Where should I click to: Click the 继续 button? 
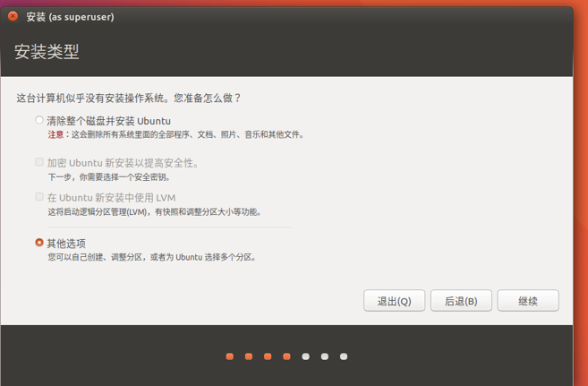(x=528, y=301)
